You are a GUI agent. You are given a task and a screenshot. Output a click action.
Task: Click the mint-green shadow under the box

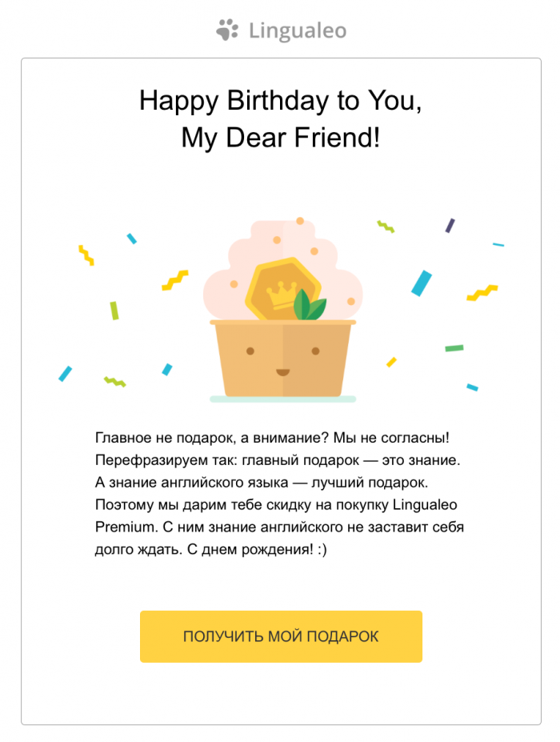[x=282, y=399]
